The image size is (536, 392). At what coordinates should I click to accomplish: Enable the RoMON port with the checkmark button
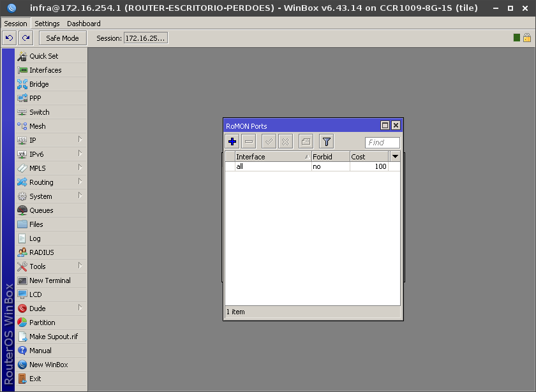coord(269,142)
